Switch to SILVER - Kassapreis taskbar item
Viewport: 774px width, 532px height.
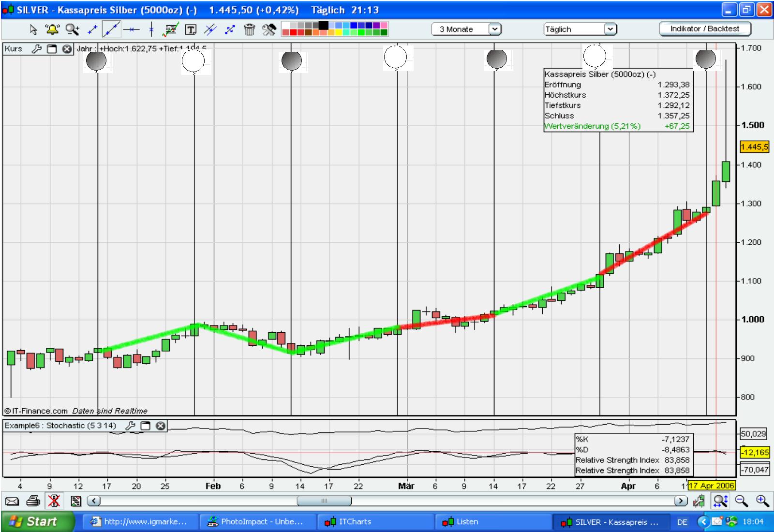pos(611,521)
